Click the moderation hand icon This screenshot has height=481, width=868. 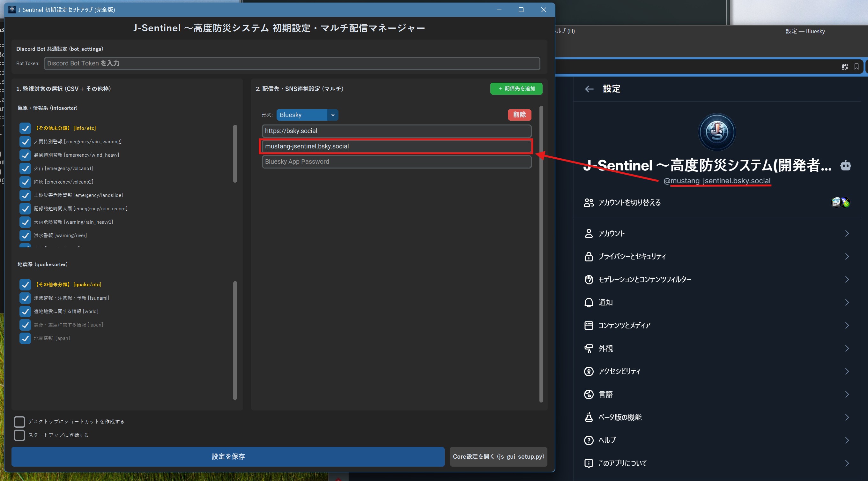[x=589, y=279]
